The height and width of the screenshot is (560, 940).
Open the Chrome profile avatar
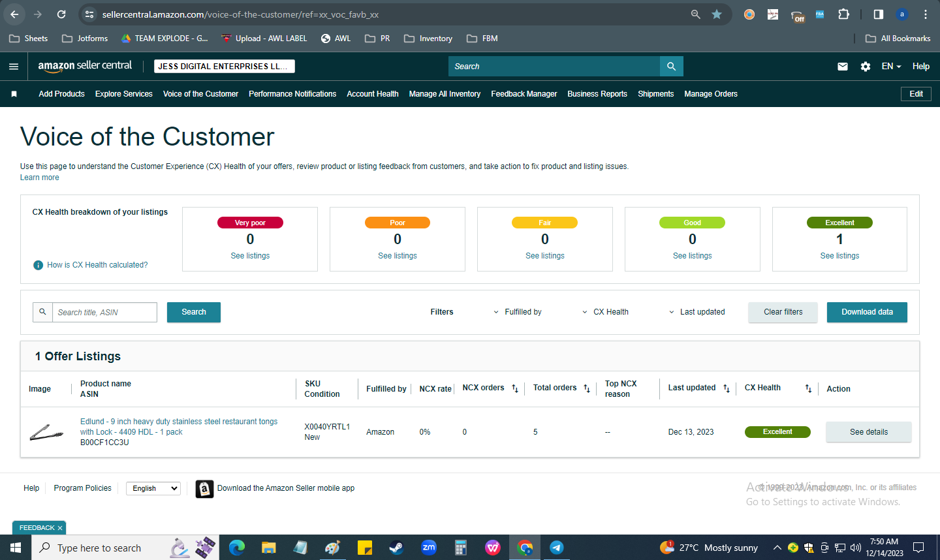point(902,14)
